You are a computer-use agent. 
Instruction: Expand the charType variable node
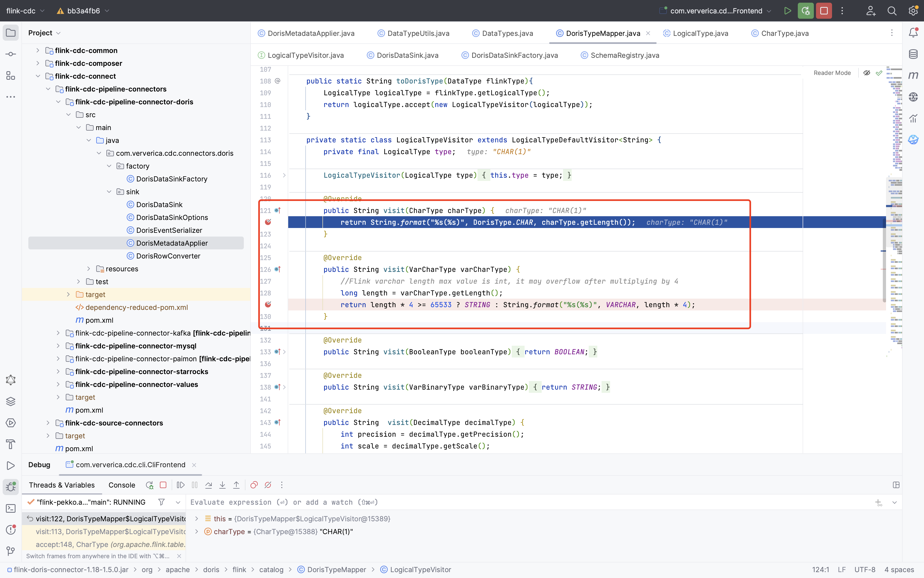point(197,531)
